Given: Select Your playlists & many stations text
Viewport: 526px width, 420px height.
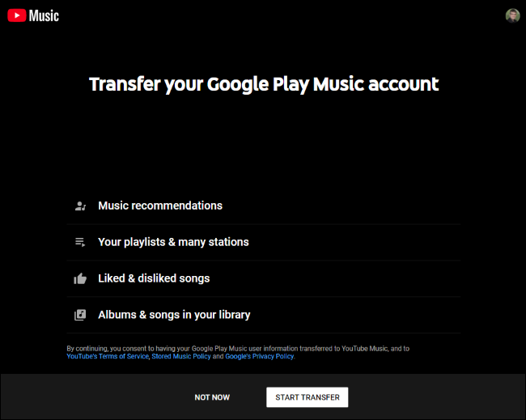Looking at the screenshot, I should click(173, 242).
